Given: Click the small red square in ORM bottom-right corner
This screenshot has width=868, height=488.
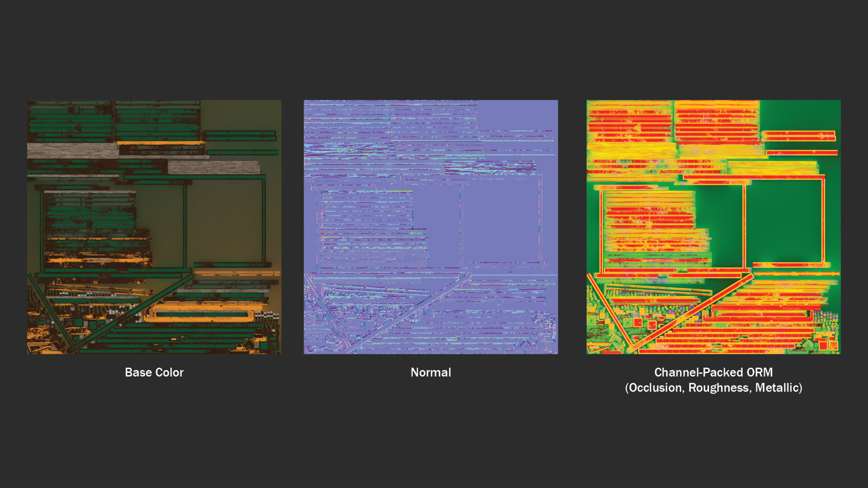Looking at the screenshot, I should click(x=823, y=346).
